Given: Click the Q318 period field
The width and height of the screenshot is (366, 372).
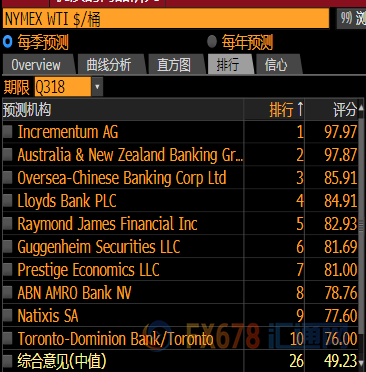Looking at the screenshot, I should [x=63, y=87].
